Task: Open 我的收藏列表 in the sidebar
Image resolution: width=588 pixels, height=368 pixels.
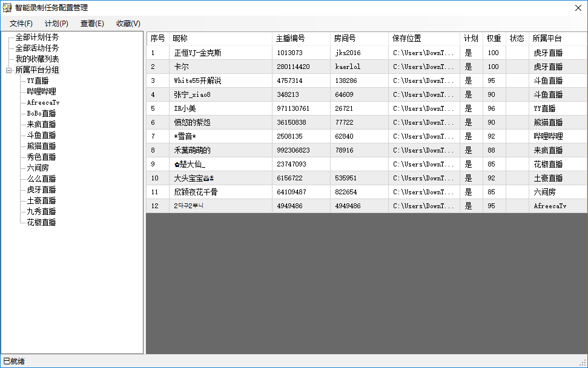Action: (x=37, y=59)
